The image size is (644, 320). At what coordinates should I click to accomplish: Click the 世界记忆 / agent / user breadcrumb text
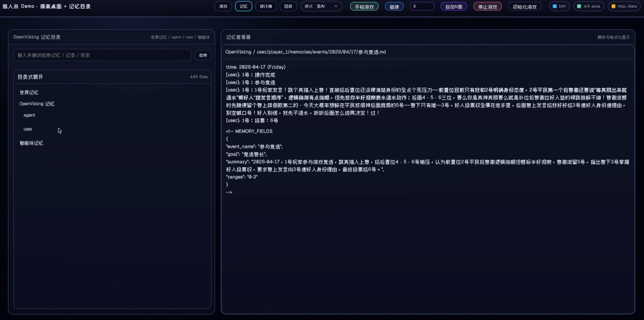point(180,37)
